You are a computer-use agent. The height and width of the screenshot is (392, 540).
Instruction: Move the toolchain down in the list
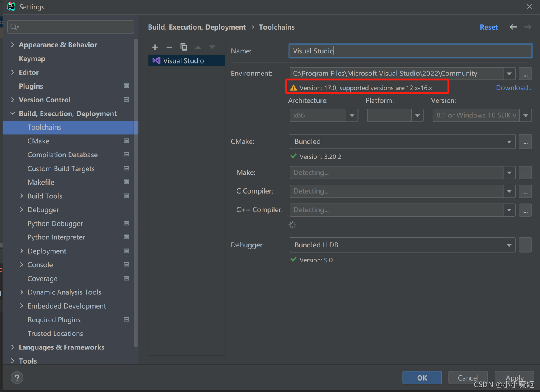point(212,47)
